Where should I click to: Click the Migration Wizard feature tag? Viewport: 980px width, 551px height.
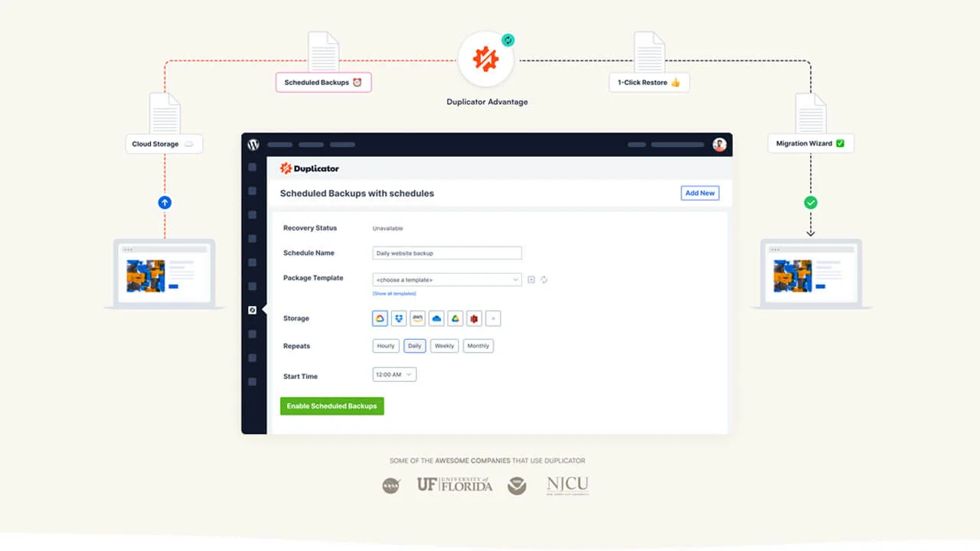pyautogui.click(x=811, y=143)
